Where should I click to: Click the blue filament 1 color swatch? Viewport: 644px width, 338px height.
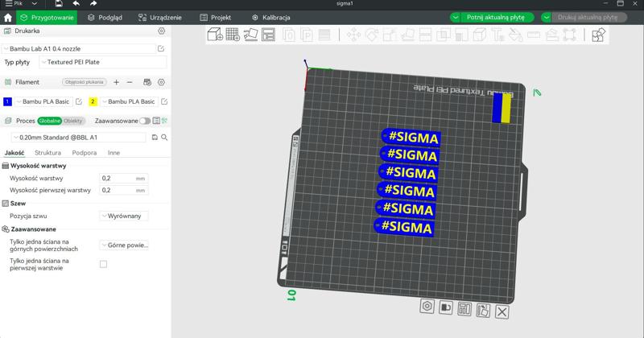coord(7,101)
